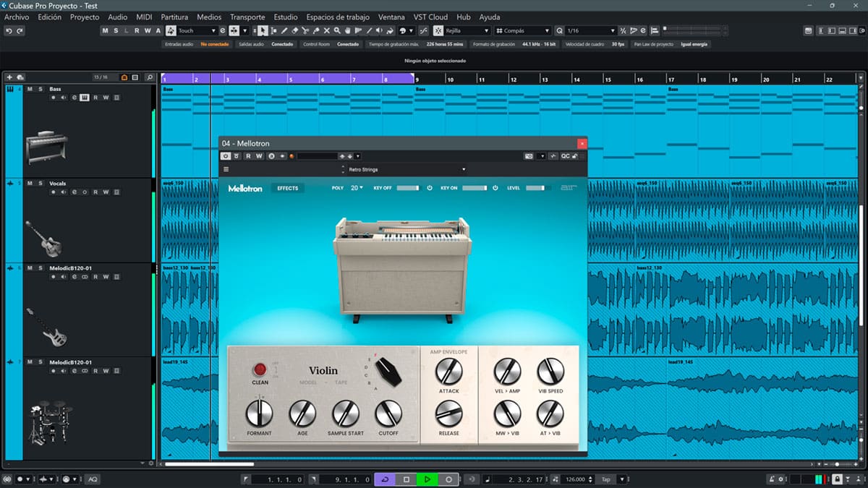Open the Archivo menu
Viewport: 868px width, 488px height.
pos(17,17)
